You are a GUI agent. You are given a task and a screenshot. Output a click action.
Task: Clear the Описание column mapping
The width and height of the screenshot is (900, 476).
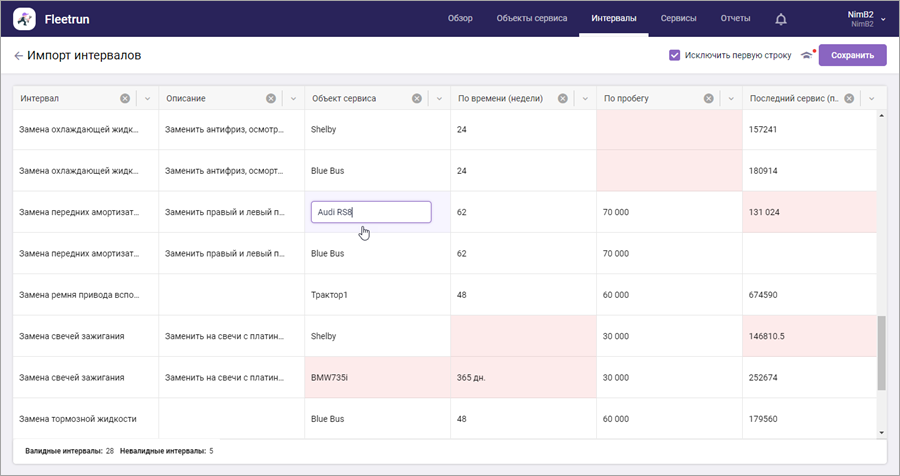271,98
